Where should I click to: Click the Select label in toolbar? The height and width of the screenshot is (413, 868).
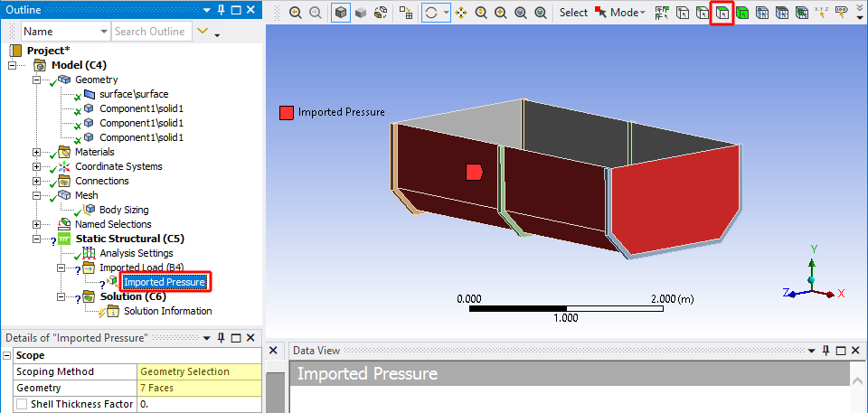pos(573,13)
